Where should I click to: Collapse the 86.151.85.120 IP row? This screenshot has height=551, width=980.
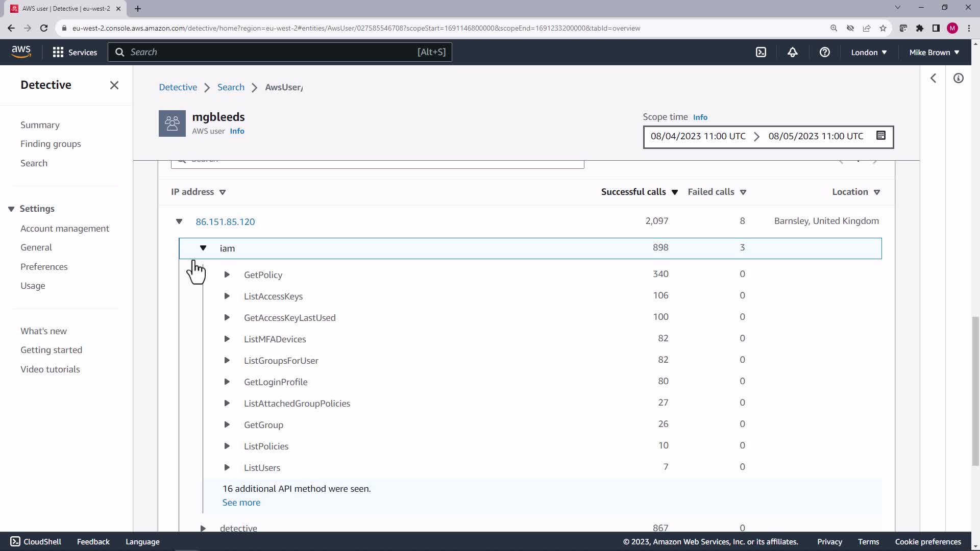click(x=179, y=221)
